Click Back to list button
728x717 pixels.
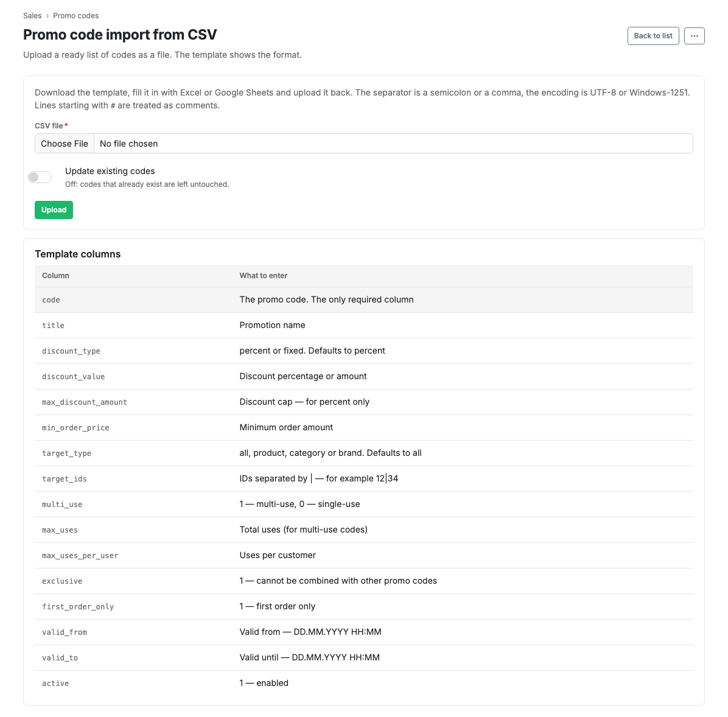(x=653, y=36)
